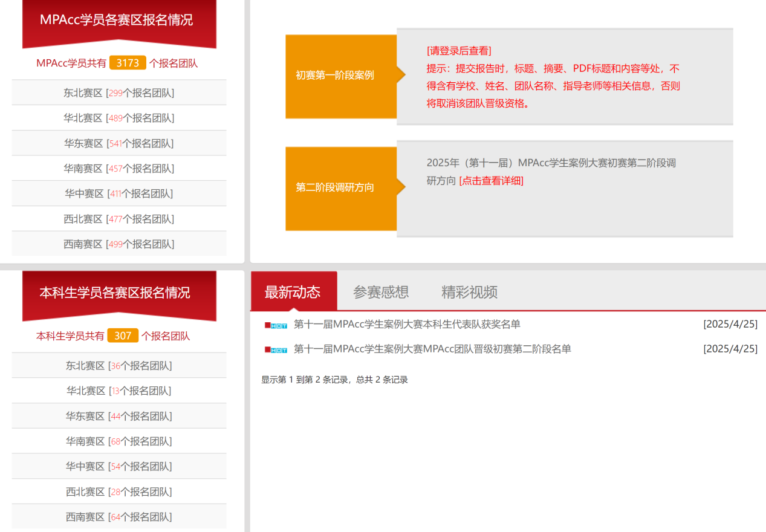Click the MPAcc学员各赛区报名情况 red banner
This screenshot has width=766, height=532.
117,20
